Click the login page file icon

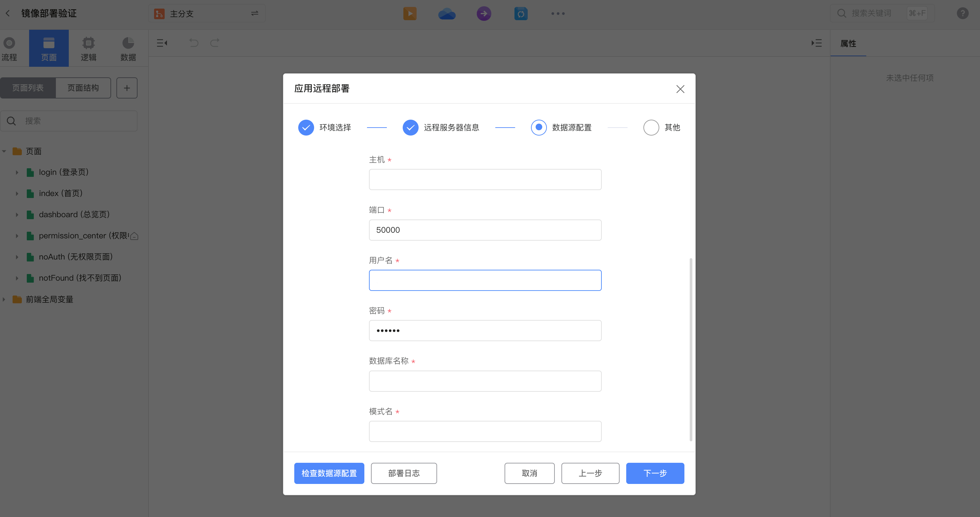pyautogui.click(x=30, y=172)
